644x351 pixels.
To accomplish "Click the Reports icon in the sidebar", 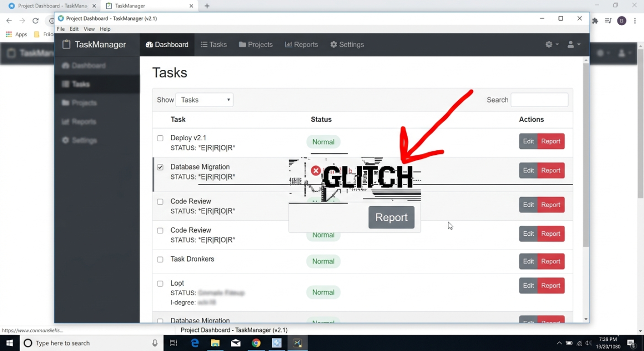I will (x=66, y=122).
